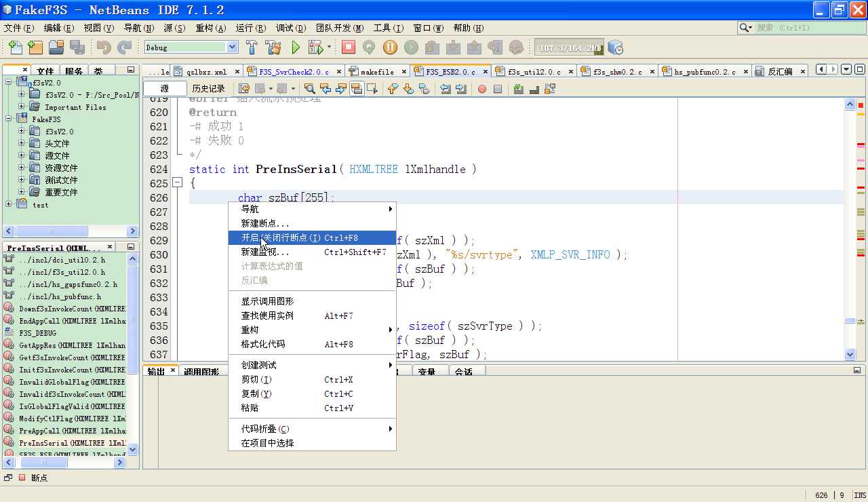Screen dimensions: 868x502
Task: Close the F3S_ESB2.0.c editor tab
Action: pos(485,71)
